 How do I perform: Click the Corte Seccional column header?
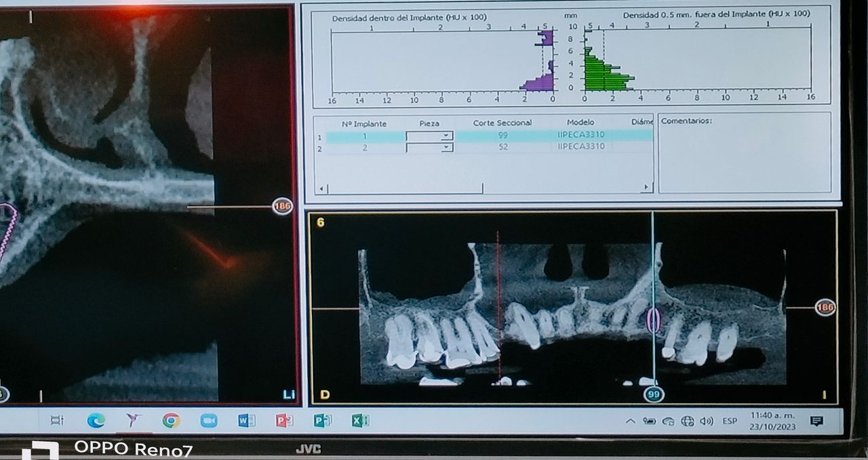502,123
